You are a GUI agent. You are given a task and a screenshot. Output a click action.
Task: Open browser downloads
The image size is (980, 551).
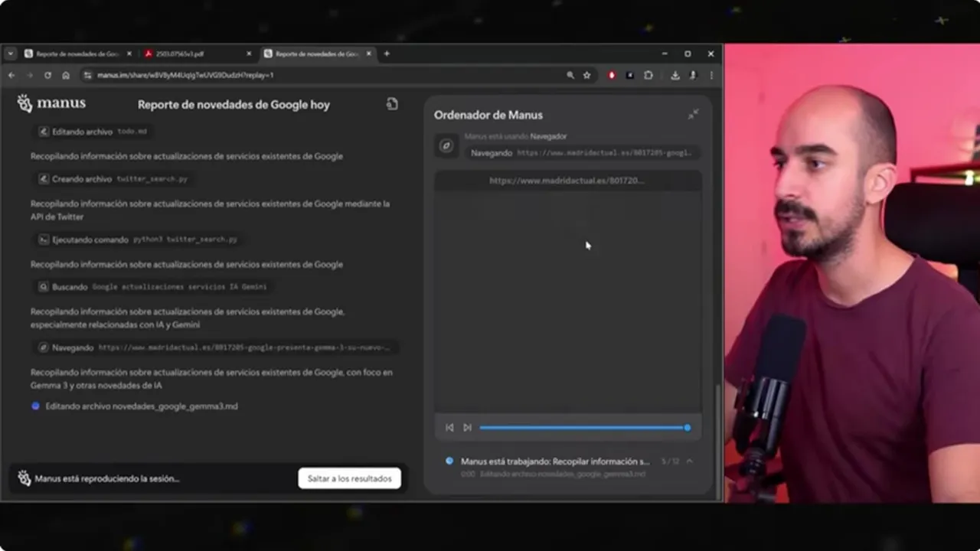click(x=675, y=75)
